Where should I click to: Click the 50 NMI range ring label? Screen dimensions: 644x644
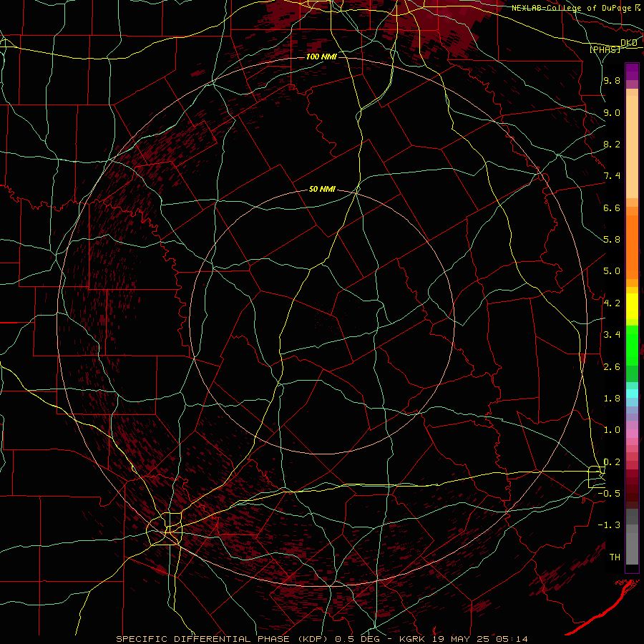(322, 189)
